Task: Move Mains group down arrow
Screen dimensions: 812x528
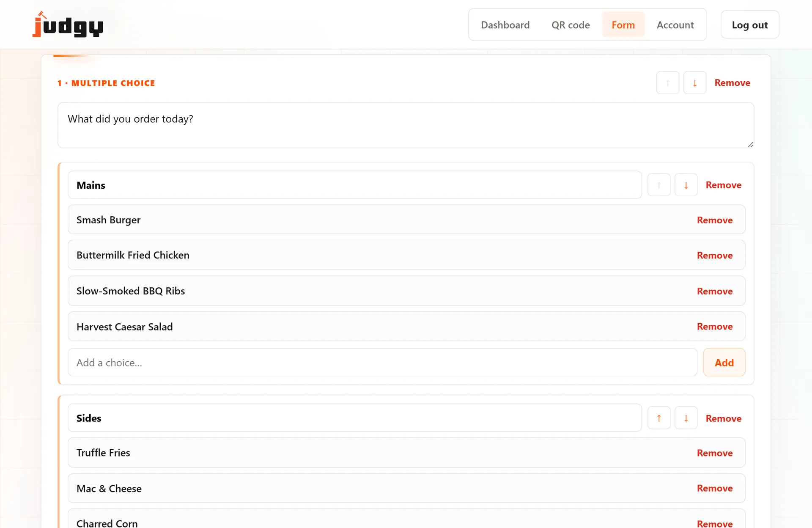Action: coord(686,185)
